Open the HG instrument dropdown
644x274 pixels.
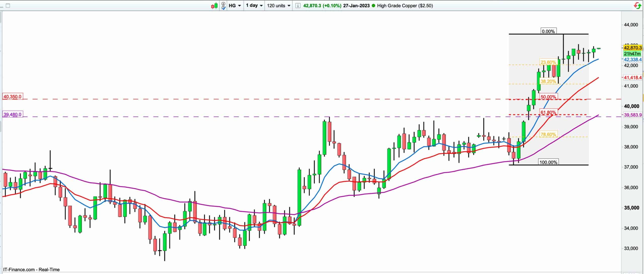click(235, 6)
